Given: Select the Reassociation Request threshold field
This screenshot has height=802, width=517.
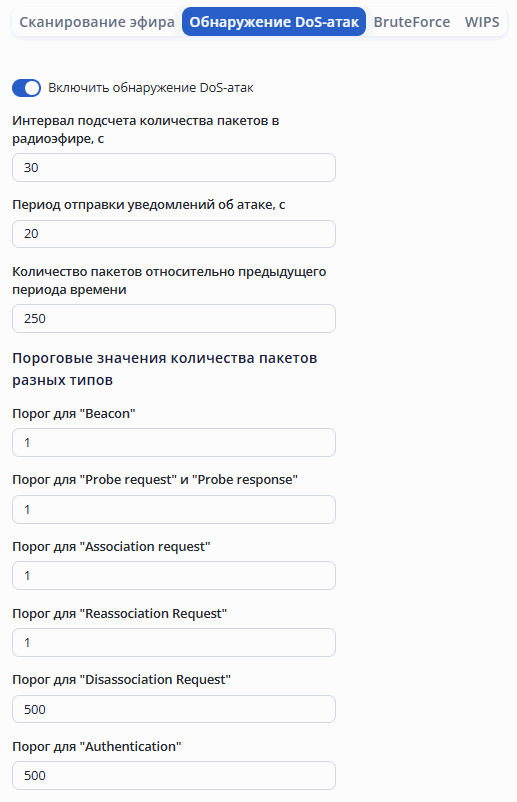Looking at the screenshot, I should coord(174,642).
